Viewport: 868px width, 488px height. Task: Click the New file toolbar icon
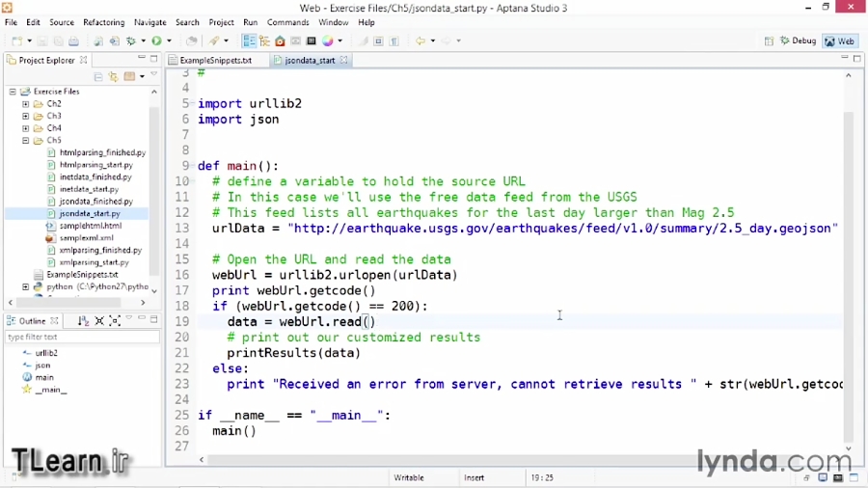tap(17, 41)
